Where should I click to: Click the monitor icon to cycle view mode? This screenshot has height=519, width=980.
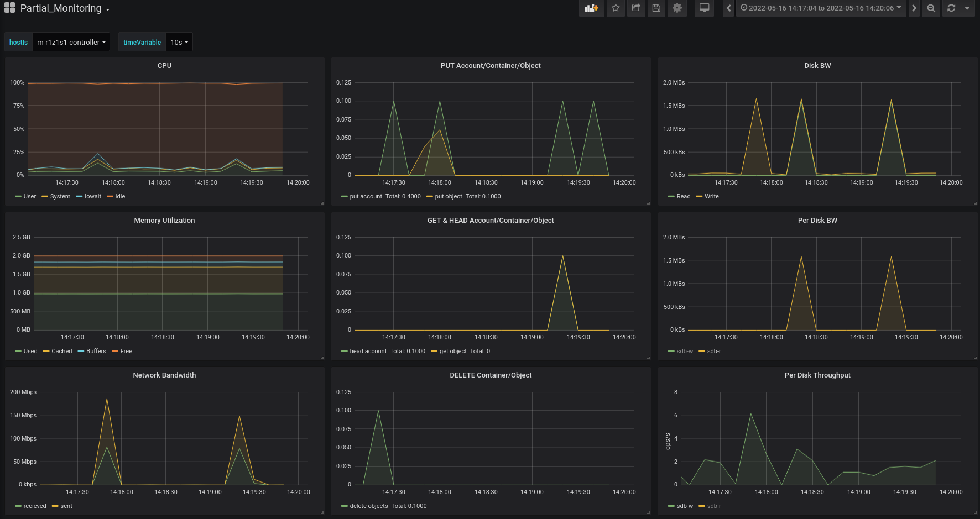(704, 8)
